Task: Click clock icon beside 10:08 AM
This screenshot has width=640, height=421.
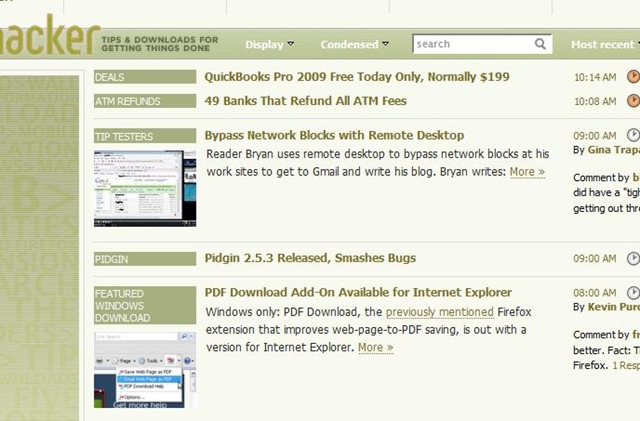Action: [x=633, y=100]
